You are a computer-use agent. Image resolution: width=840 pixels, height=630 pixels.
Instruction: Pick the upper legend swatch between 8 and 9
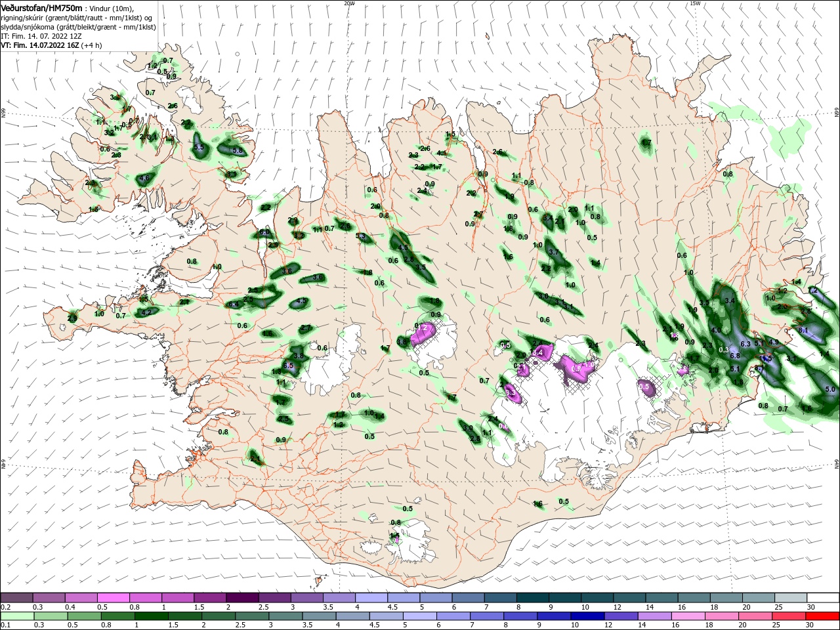(x=532, y=598)
